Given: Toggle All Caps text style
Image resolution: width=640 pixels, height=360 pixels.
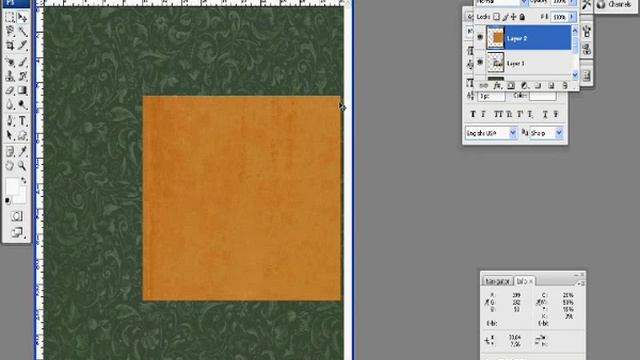Looking at the screenshot, I should click(x=498, y=115).
